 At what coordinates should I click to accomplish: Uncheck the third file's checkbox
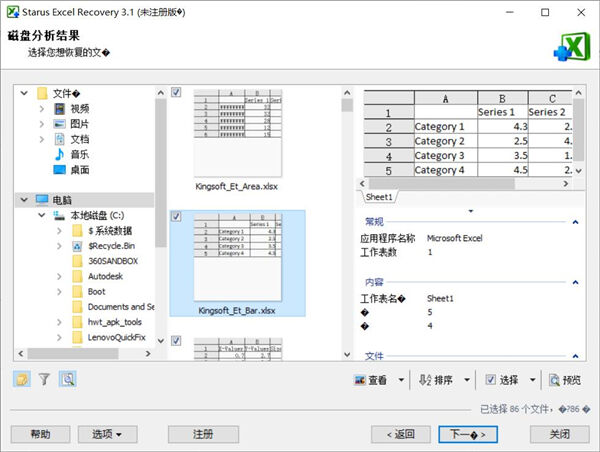coord(176,341)
